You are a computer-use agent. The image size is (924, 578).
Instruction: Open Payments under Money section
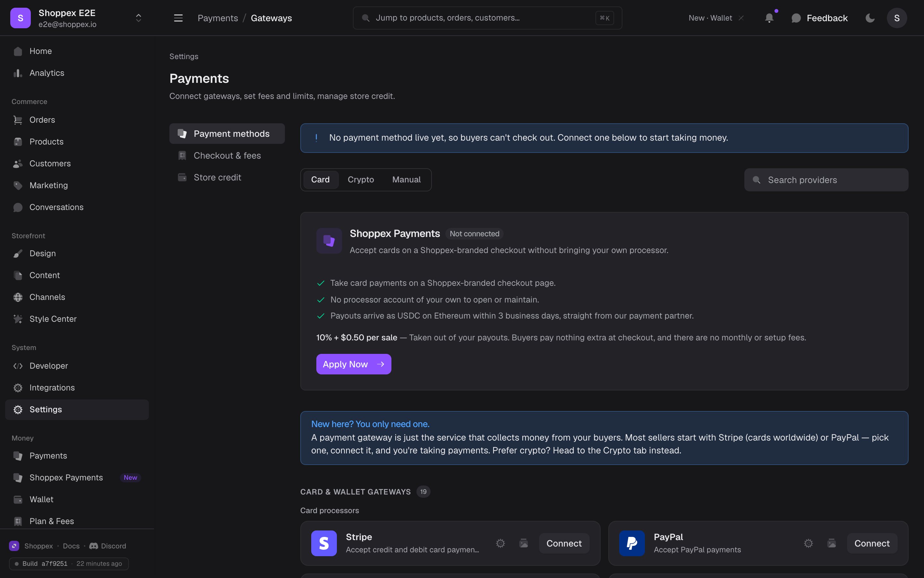[77, 456]
